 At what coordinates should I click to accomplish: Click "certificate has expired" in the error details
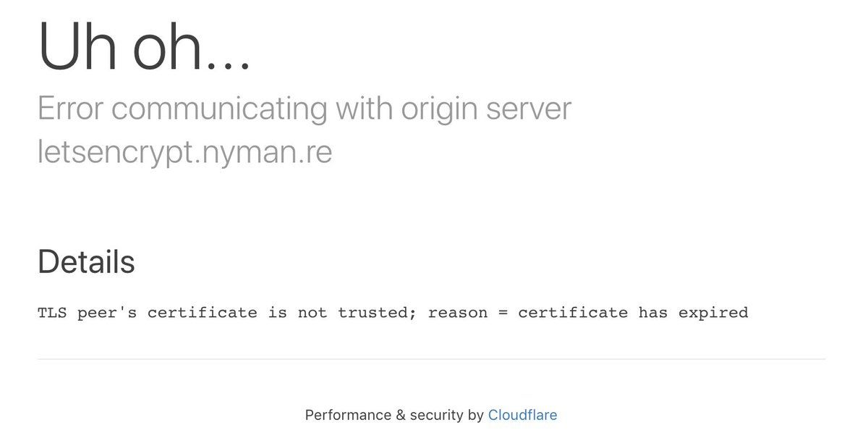pyautogui.click(x=633, y=313)
